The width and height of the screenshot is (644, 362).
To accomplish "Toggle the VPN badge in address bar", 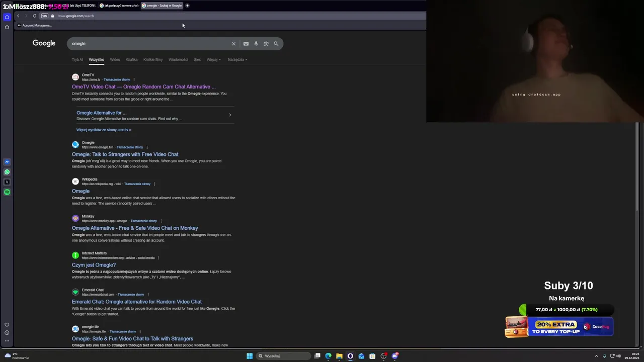I will [x=45, y=16].
